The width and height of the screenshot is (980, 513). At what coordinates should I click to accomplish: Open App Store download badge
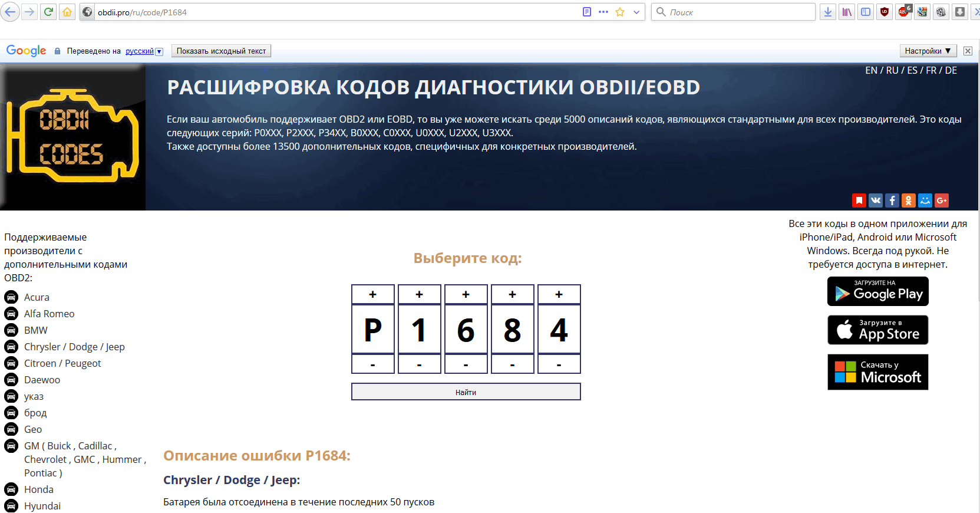[x=877, y=330]
